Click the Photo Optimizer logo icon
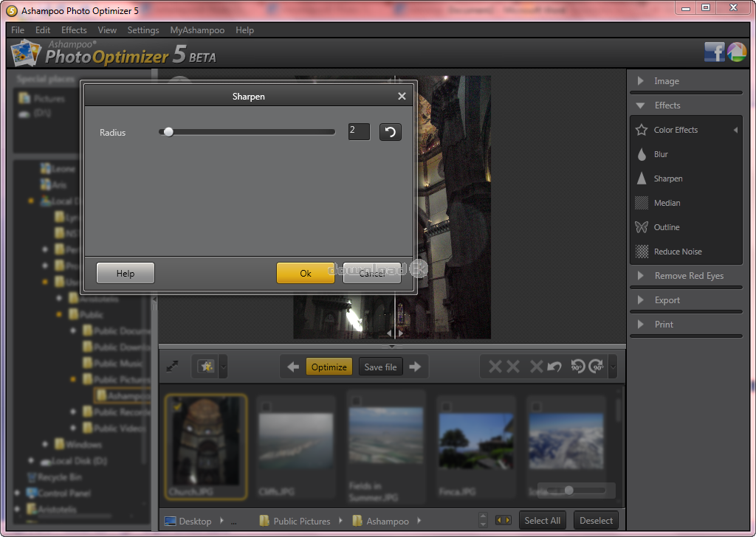756x537 pixels. (x=26, y=52)
